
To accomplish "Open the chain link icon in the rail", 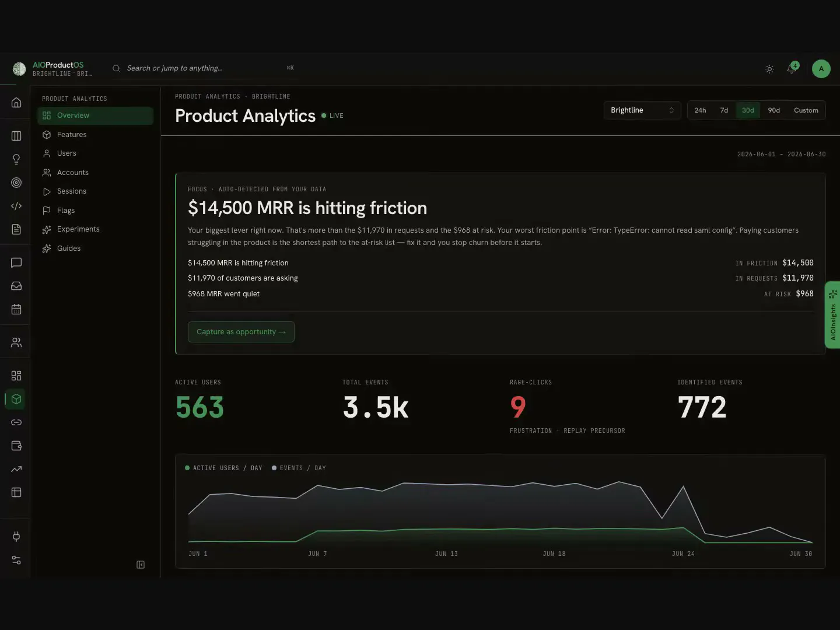I will coord(16,422).
